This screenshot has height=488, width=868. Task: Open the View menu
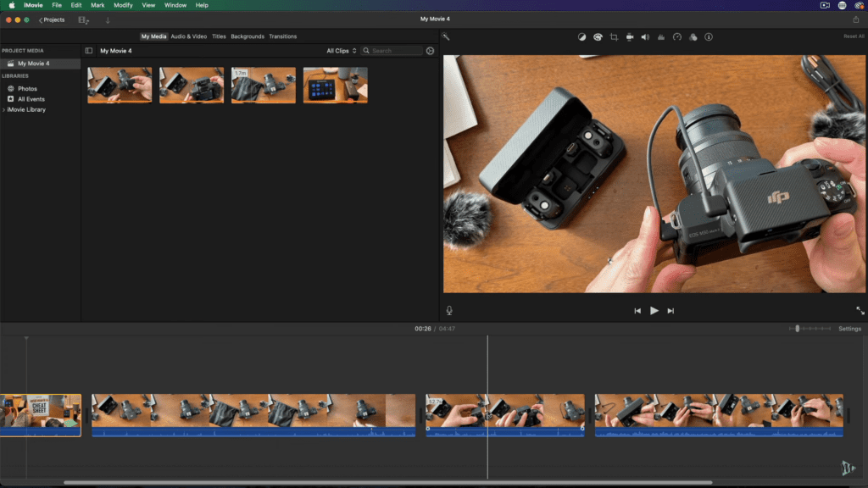(x=148, y=5)
